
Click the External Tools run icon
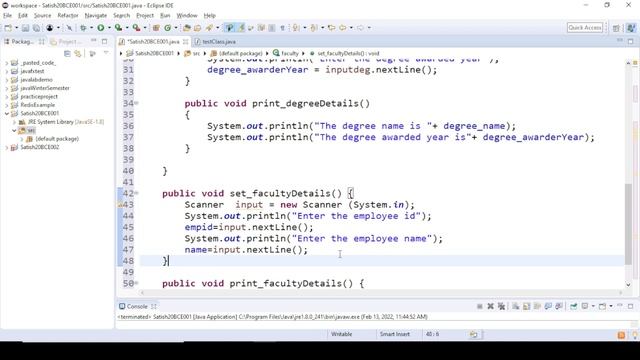tap(136, 28)
